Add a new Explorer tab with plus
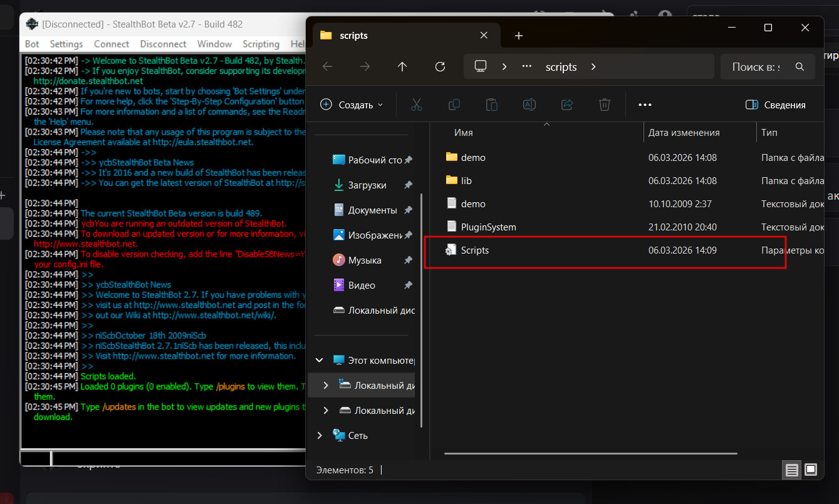839x504 pixels. click(518, 36)
